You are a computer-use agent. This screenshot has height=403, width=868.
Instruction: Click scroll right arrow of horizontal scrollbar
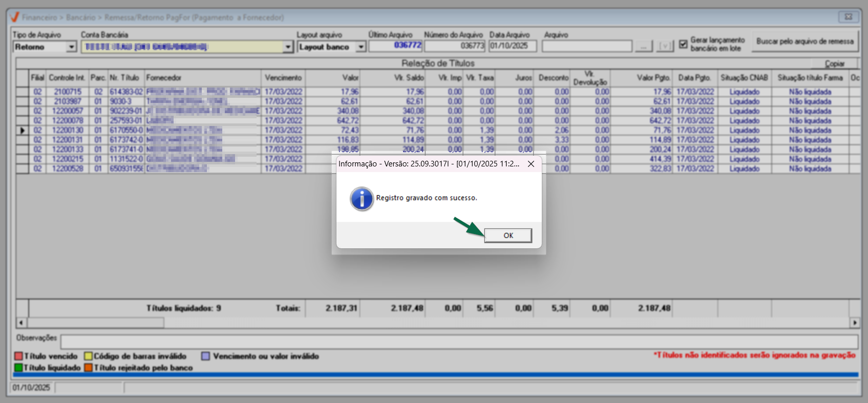tap(854, 323)
